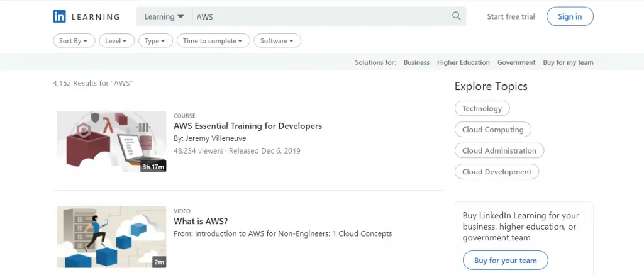644x275 pixels.
Task: Open the Learning category dropdown
Action: coord(164,16)
